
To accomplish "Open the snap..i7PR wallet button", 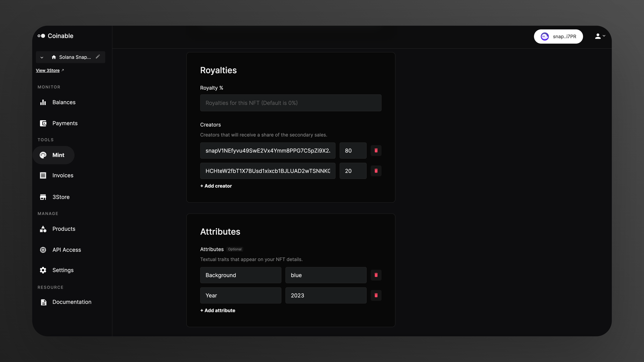I will click(558, 36).
